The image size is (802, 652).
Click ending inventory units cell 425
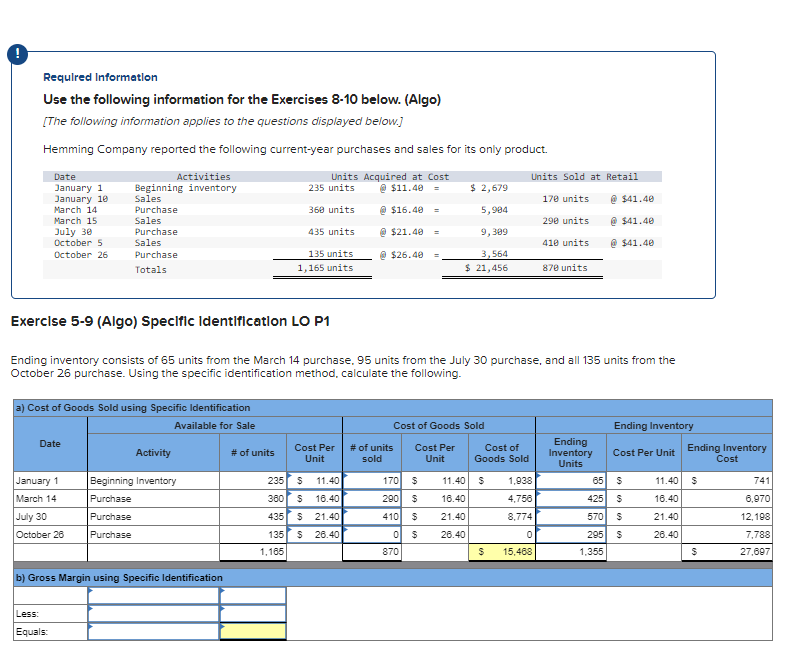[571, 499]
